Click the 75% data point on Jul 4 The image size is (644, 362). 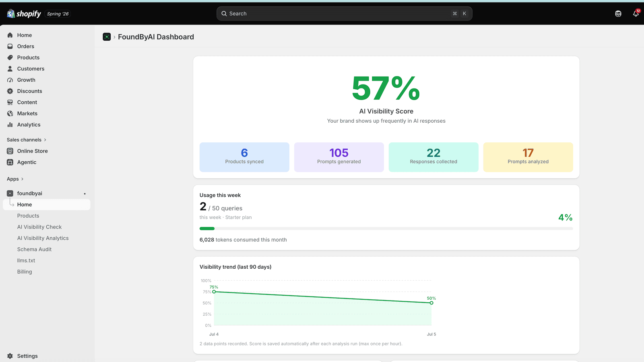(x=214, y=292)
